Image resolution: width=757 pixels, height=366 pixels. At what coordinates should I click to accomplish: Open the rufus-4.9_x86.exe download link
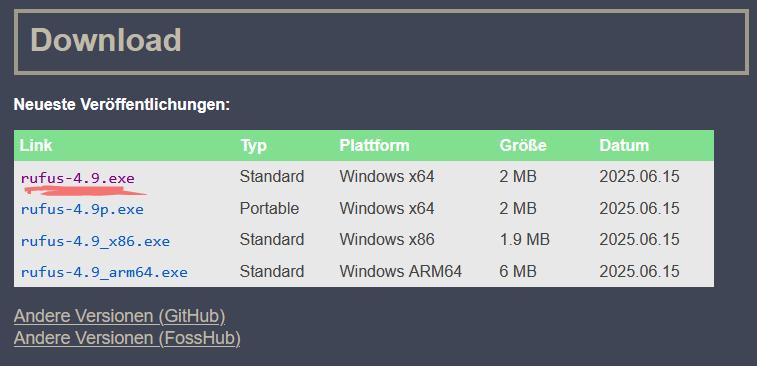coord(95,241)
